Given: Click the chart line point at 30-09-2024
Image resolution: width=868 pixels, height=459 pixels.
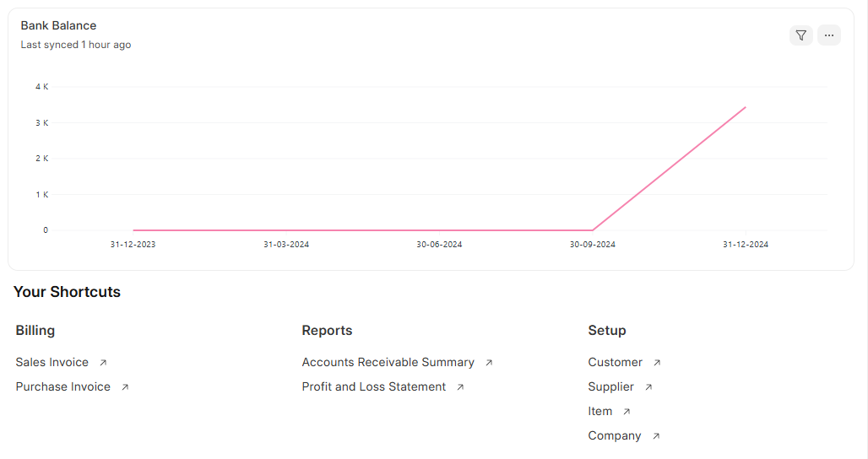Looking at the screenshot, I should tap(592, 229).
